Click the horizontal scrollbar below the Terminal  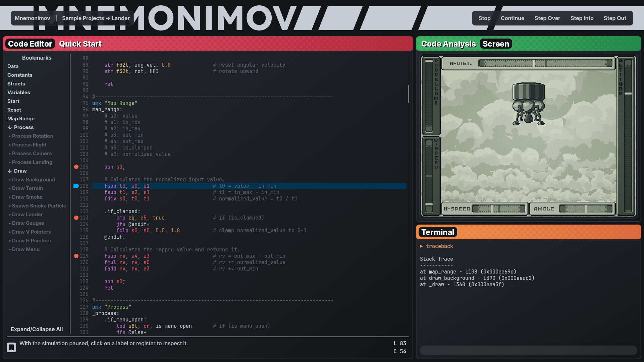528,350
